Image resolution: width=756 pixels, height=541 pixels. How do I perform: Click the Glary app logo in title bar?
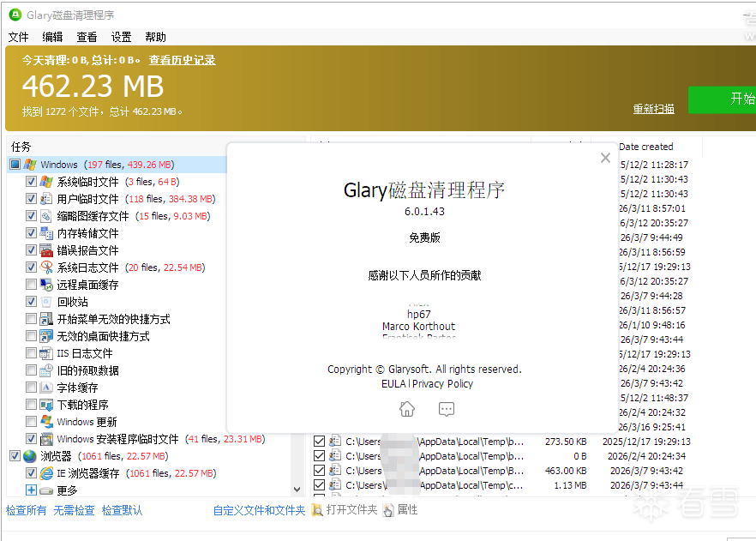pyautogui.click(x=15, y=15)
